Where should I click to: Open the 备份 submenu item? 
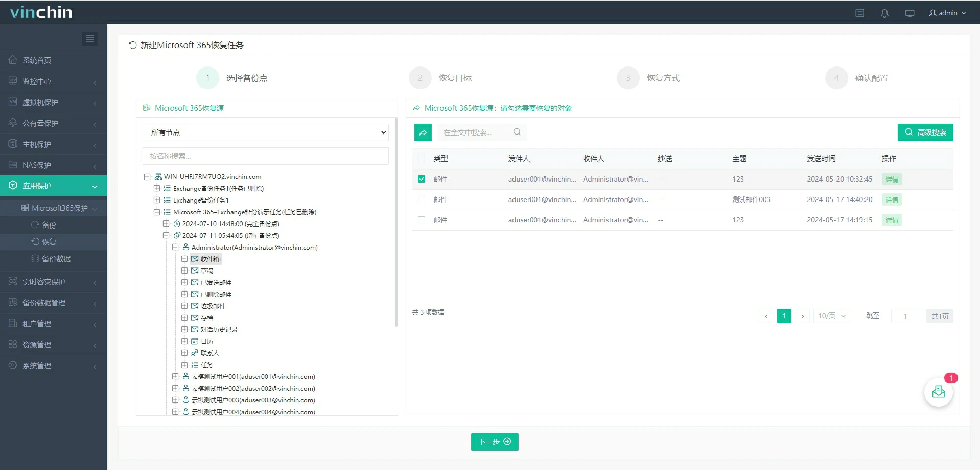[x=54, y=225]
